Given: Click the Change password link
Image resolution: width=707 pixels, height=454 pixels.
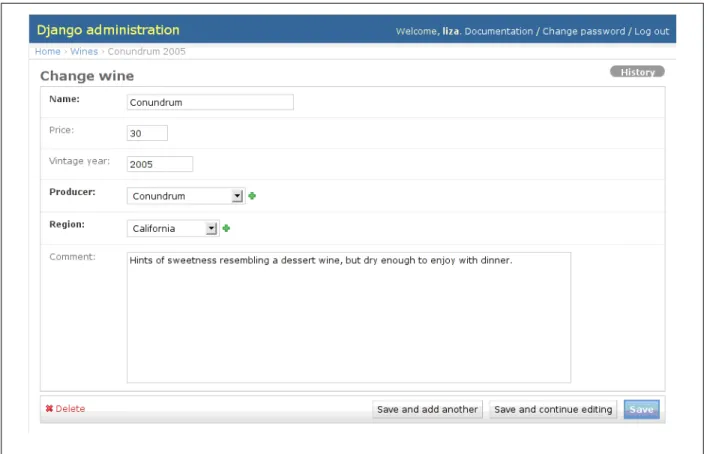Looking at the screenshot, I should point(583,31).
